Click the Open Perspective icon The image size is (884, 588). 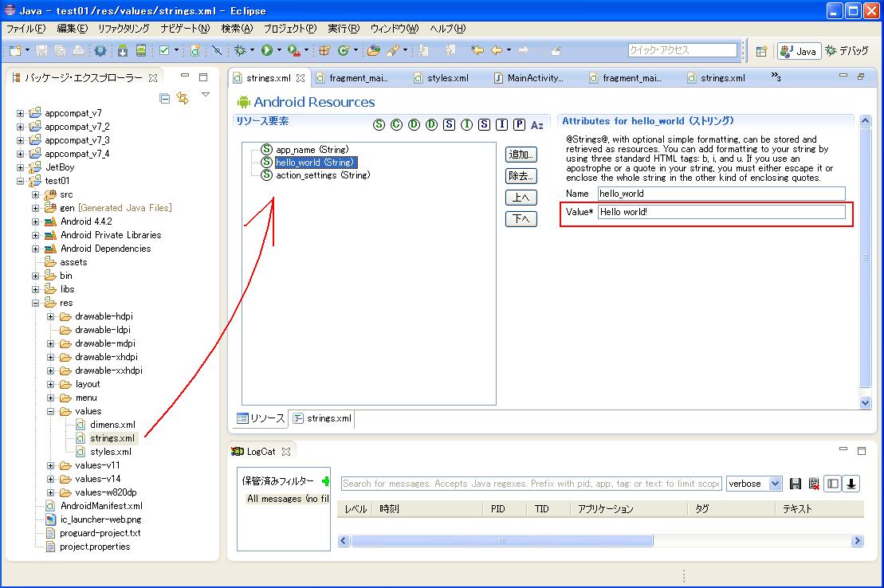pos(762,51)
